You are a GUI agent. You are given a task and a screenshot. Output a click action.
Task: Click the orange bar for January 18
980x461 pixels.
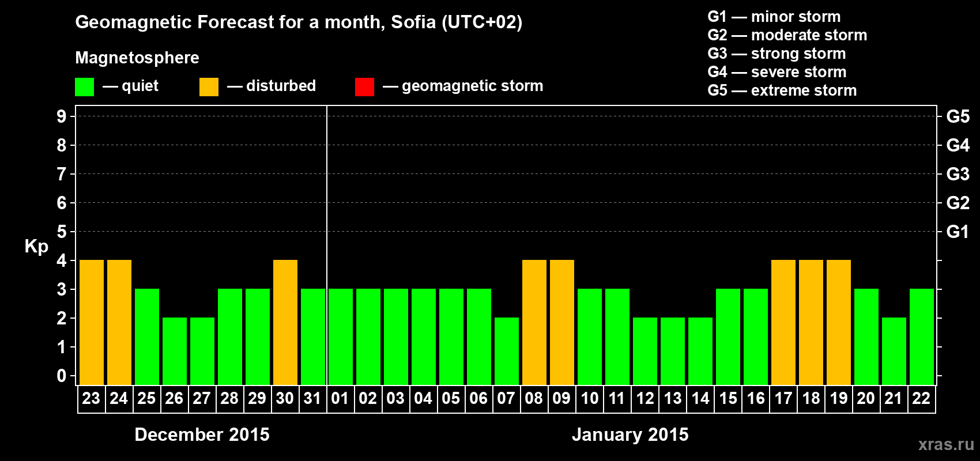click(x=811, y=322)
